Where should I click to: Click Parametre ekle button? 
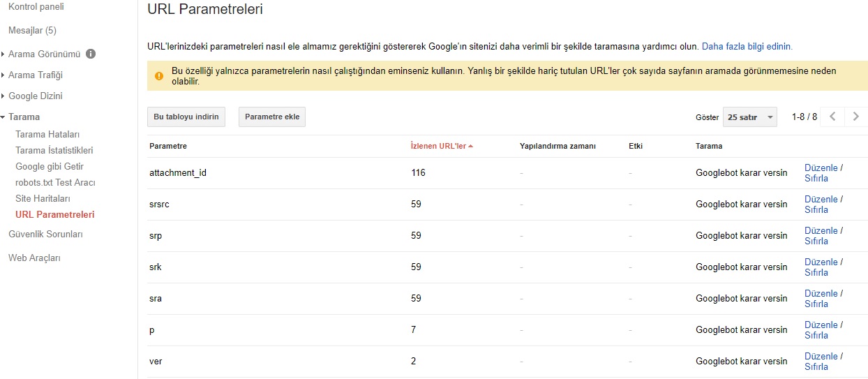tap(272, 117)
